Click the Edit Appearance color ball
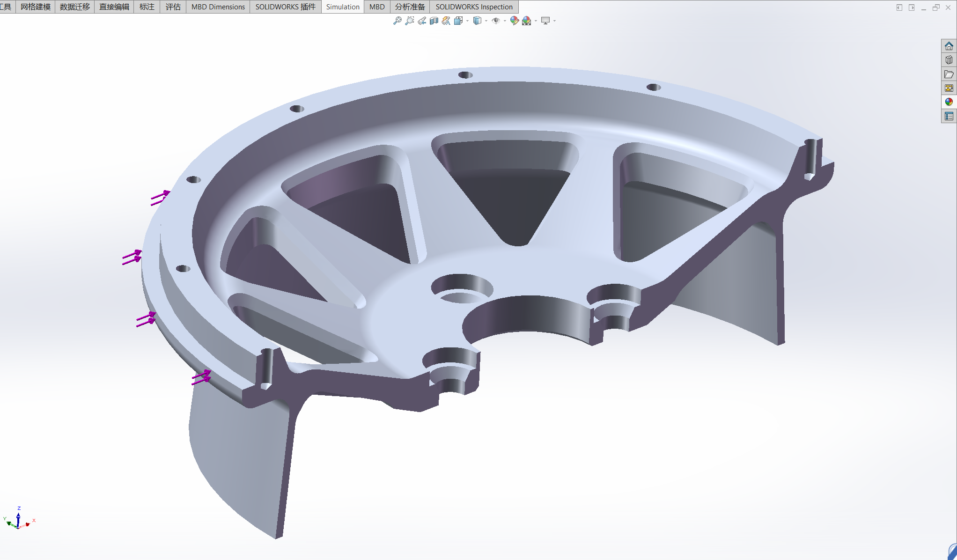Viewport: 957px width, 560px height. [x=514, y=21]
